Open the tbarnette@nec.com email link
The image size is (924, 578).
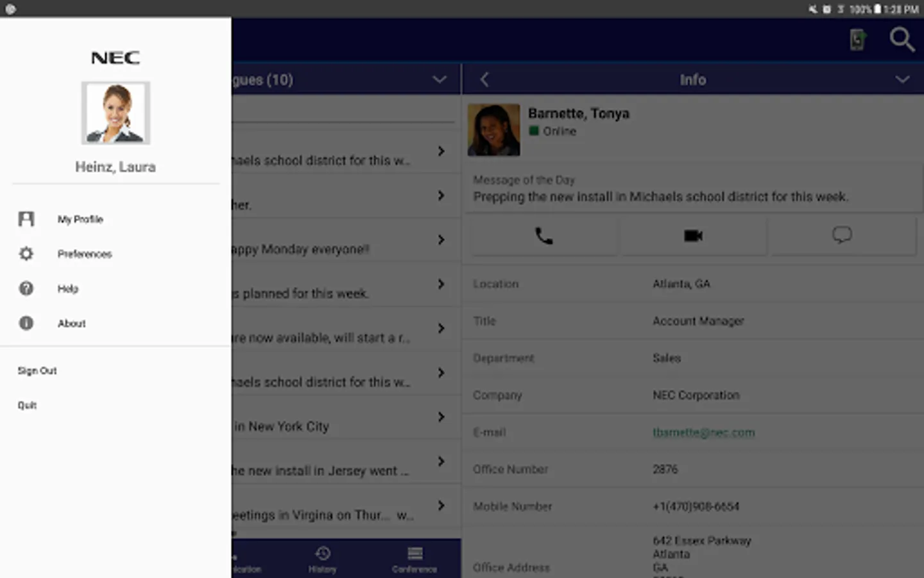tap(703, 433)
